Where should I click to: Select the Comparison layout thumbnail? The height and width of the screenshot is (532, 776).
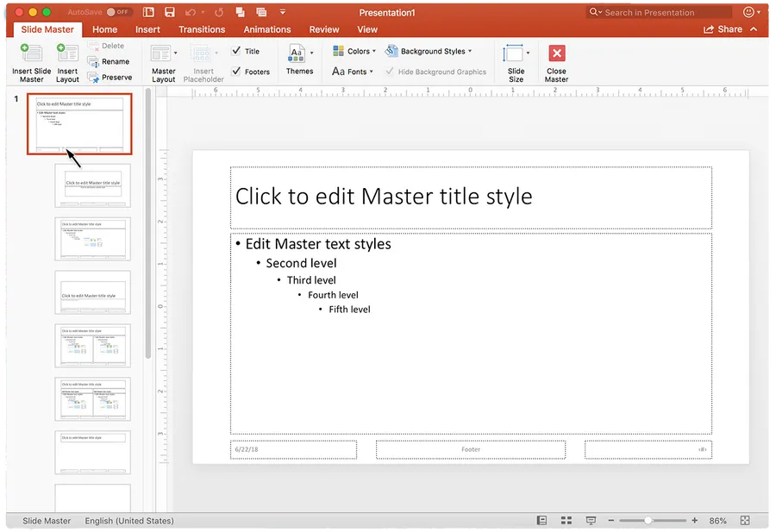[93, 399]
